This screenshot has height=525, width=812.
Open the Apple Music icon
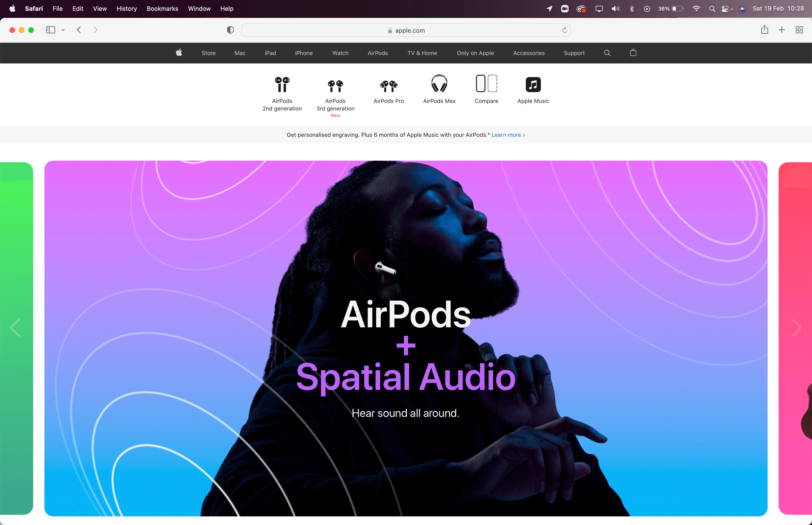[533, 85]
